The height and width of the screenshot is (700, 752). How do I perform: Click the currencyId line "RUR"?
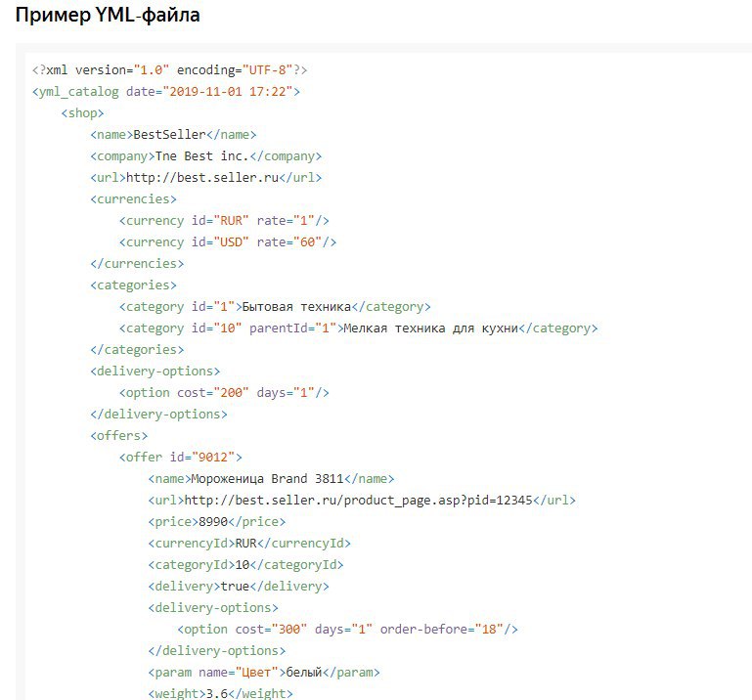click(249, 544)
